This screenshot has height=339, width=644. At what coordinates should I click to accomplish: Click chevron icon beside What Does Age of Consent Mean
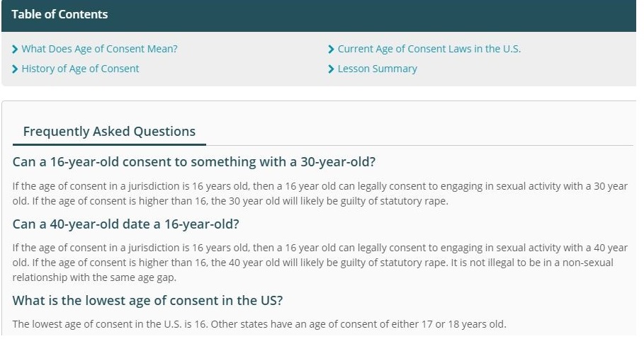coord(15,50)
